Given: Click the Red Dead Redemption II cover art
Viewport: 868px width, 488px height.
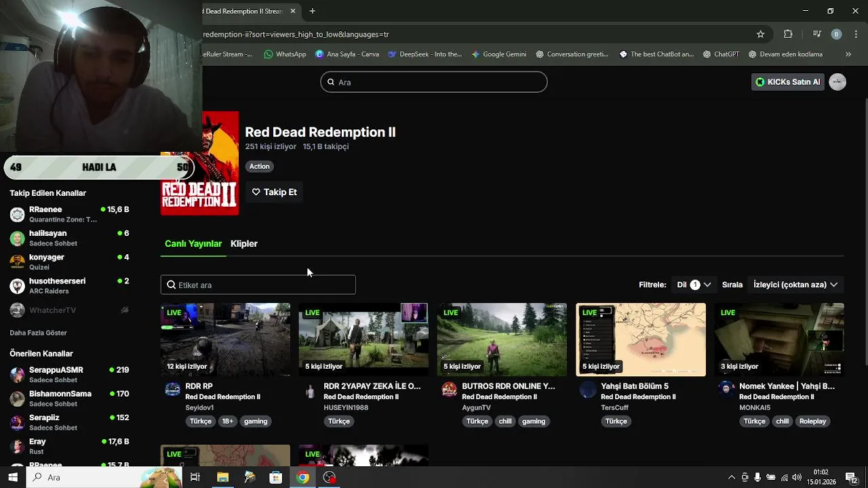Looking at the screenshot, I should [199, 163].
